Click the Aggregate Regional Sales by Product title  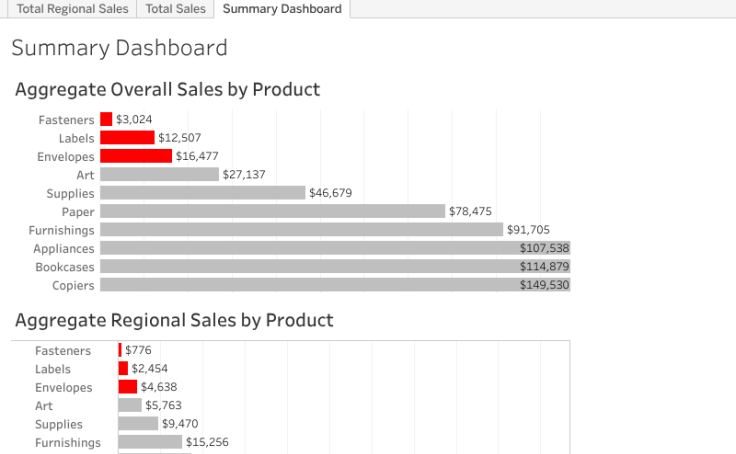[x=174, y=321]
